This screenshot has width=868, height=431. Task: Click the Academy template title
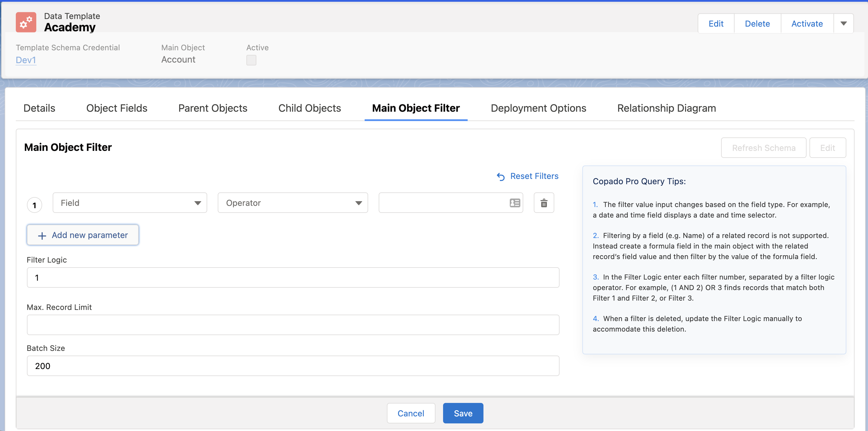pyautogui.click(x=70, y=27)
